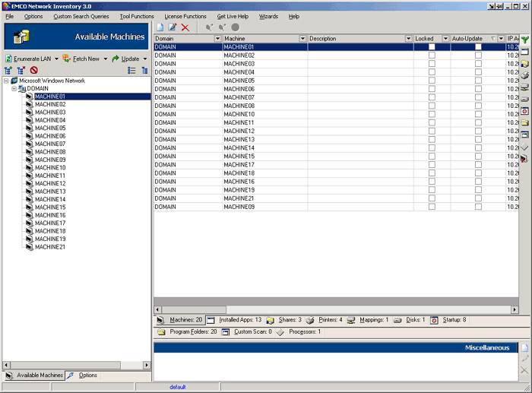Select MACHINE09 in the tree
This screenshot has width=532, height=393.
(x=50, y=160)
